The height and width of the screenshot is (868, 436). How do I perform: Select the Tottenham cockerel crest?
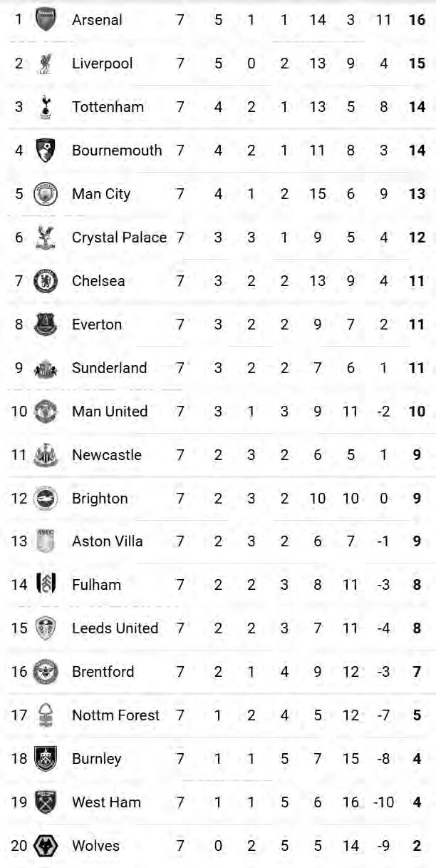(x=46, y=107)
